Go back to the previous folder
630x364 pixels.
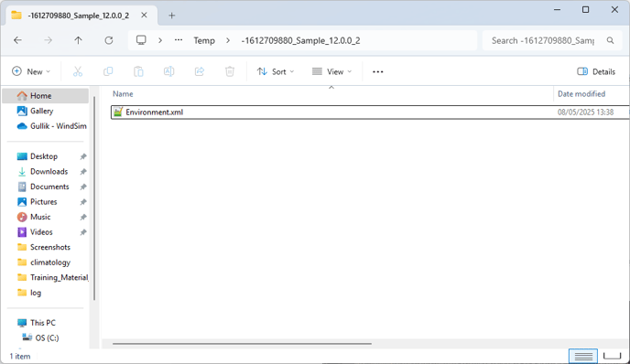pyautogui.click(x=17, y=40)
